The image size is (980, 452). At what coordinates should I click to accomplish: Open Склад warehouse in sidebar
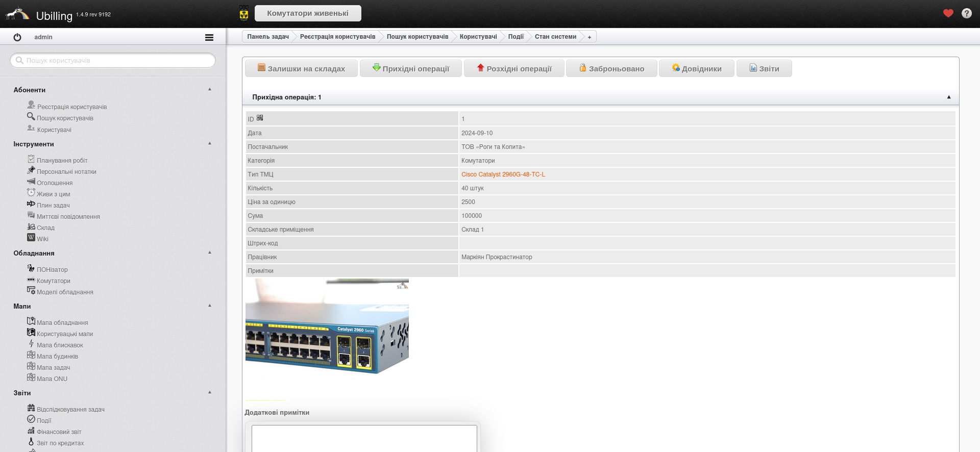pos(45,228)
